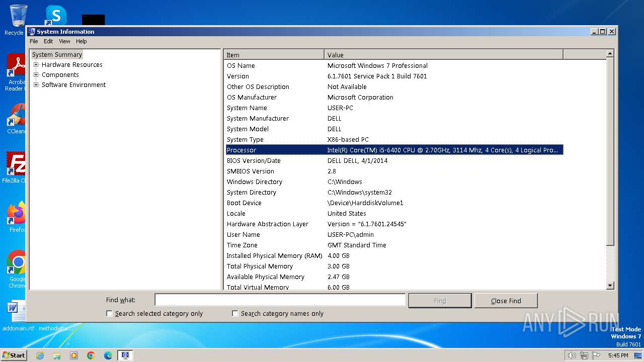Select Installed Physical Memory (RAM) row
Image resolution: width=644 pixels, height=362 pixels.
[394, 255]
